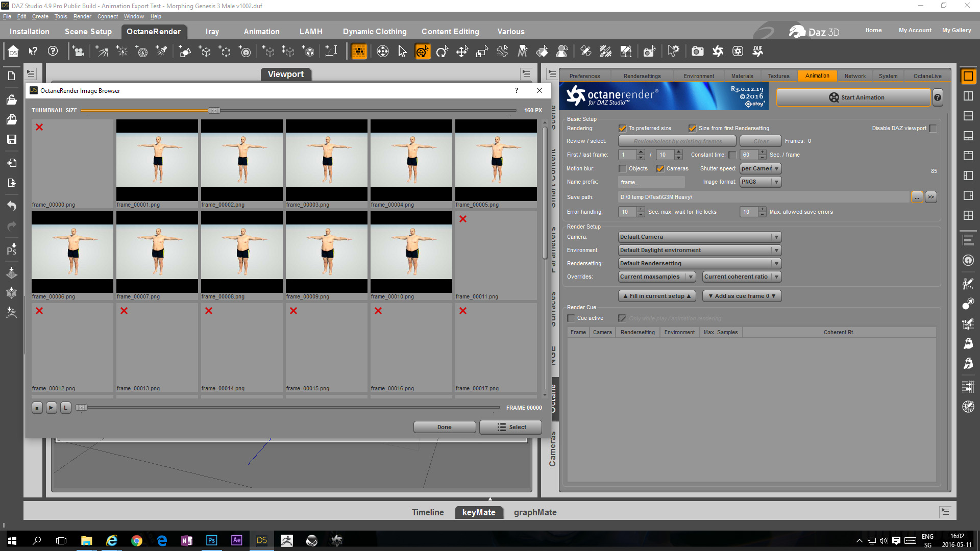
Task: Select the Rotate tool in toolbar
Action: tap(442, 52)
